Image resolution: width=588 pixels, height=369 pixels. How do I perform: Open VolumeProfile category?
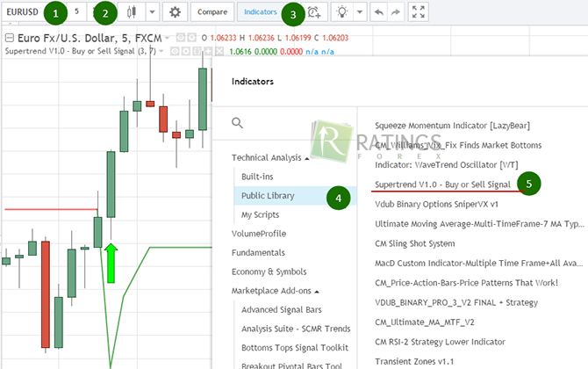click(x=259, y=234)
